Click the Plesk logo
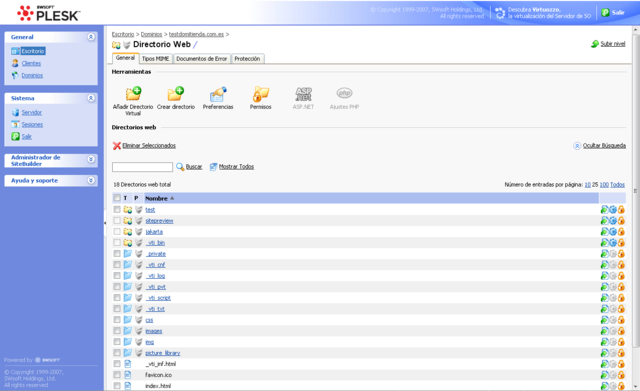640x391 pixels. tap(49, 13)
